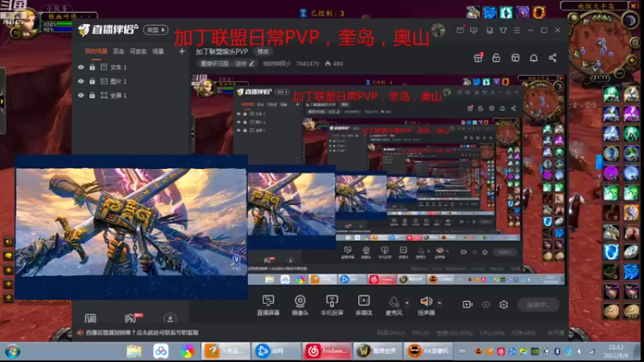Switch to the 我的场景 tab
This screenshot has height=362, width=644.
(x=96, y=51)
